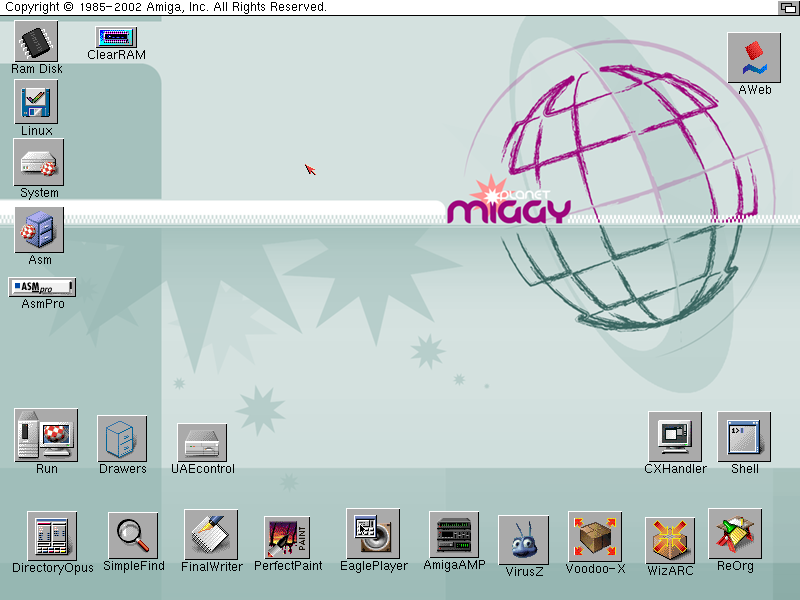This screenshot has width=800, height=600.
Task: Open the EaglePlayer music icon
Action: pyautogui.click(x=373, y=534)
